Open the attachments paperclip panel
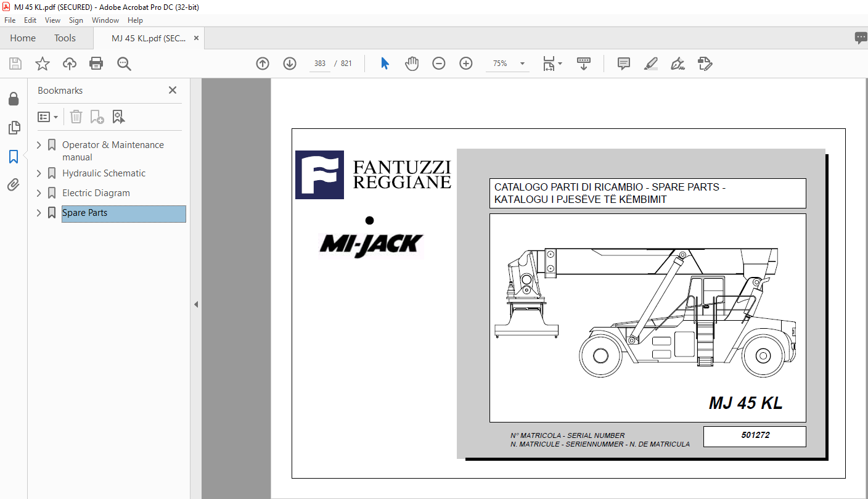Viewport: 868px width, 499px height. (x=14, y=184)
